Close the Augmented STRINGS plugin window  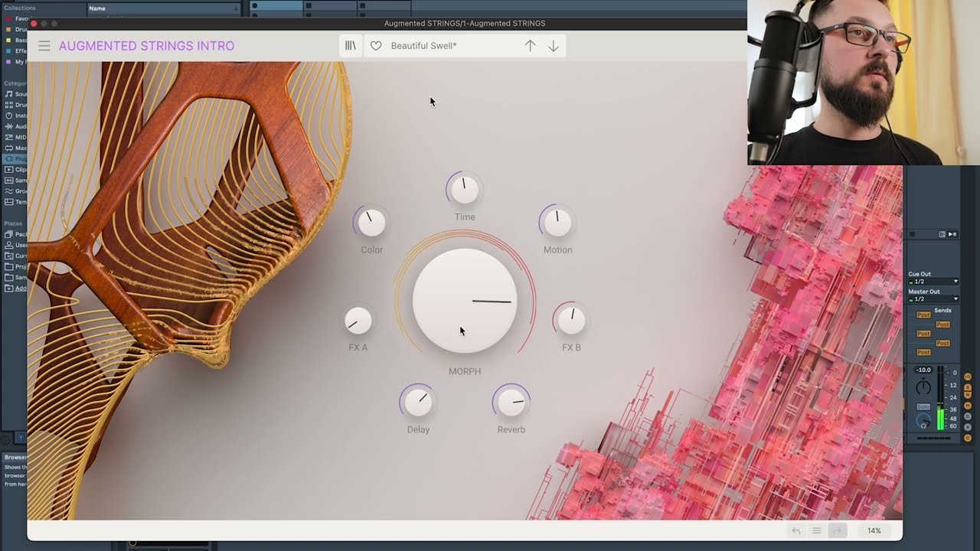coord(34,24)
